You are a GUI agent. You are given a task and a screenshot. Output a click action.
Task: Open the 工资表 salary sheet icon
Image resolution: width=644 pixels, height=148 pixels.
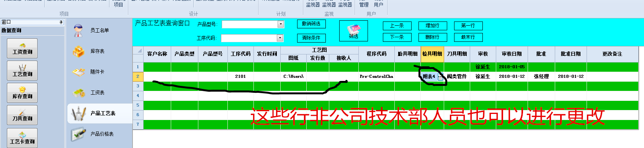tap(78, 93)
